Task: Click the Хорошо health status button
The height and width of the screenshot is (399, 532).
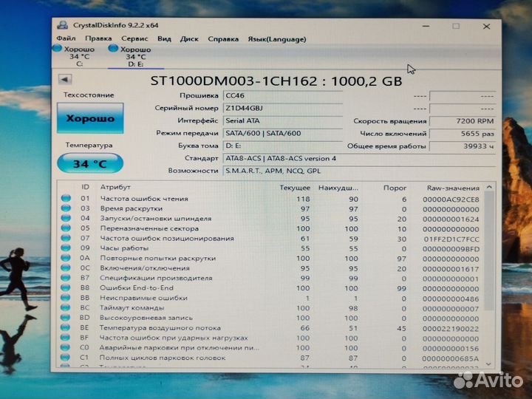Action: tap(90, 118)
